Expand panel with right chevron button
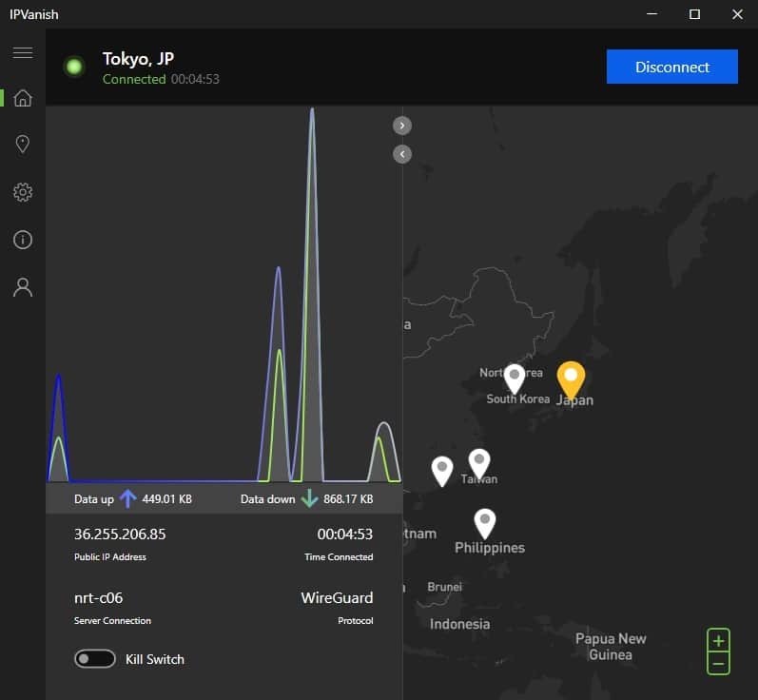Screen dimensions: 758x700 402,126
